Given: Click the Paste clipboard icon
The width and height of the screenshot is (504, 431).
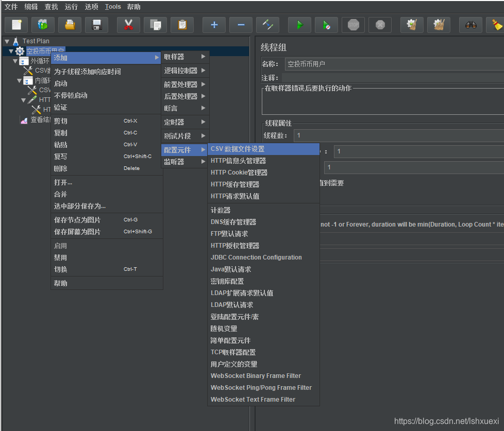Looking at the screenshot, I should [182, 25].
